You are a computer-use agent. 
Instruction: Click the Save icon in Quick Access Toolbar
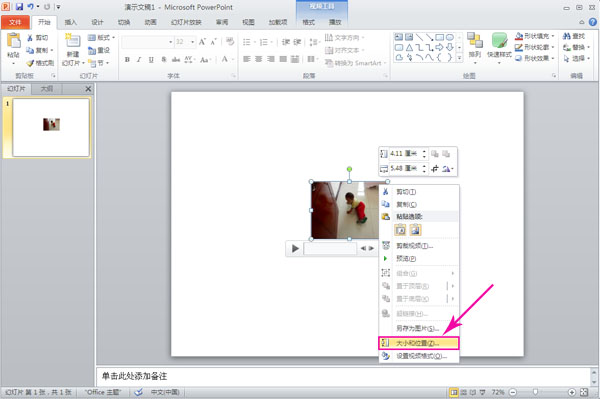click(19, 7)
